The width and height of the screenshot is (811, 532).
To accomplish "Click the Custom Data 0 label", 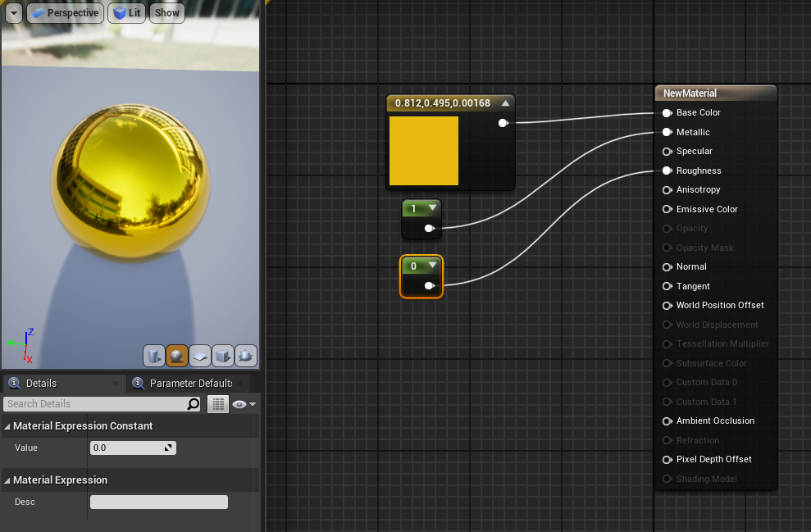I will click(x=707, y=383).
